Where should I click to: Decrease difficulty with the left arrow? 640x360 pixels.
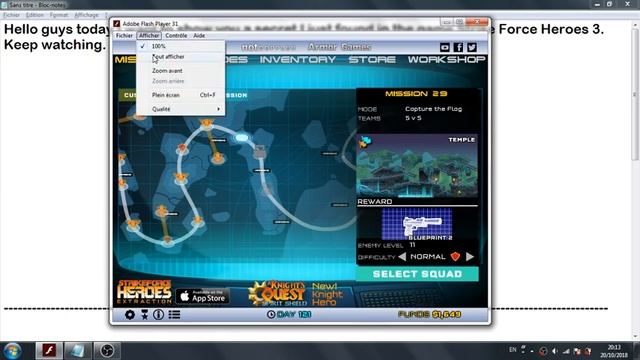point(402,256)
